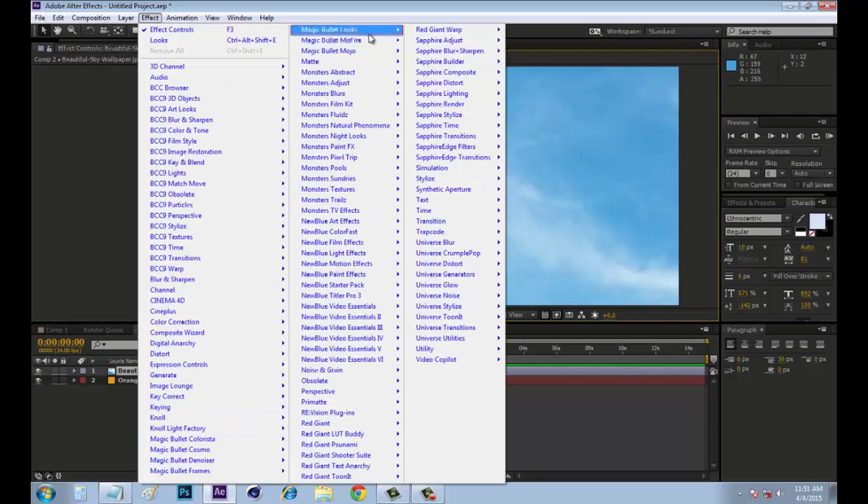Select the Selection arrow tool
Screen dimensions: 868x504
(x=44, y=31)
